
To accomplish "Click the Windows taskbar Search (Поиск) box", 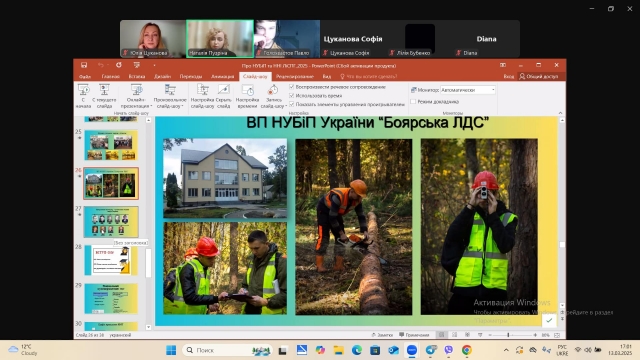I will [x=228, y=350].
